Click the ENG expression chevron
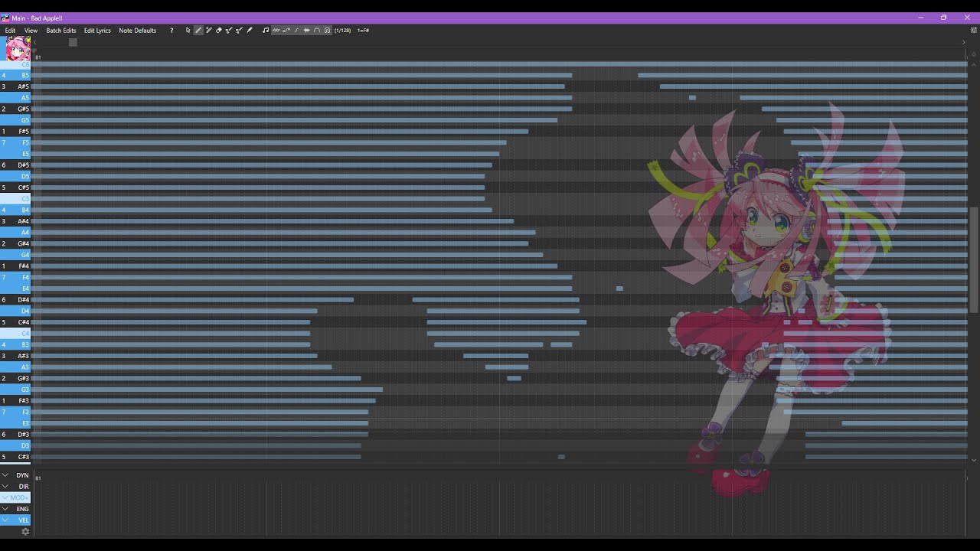The width and height of the screenshot is (980, 551). (x=5, y=509)
